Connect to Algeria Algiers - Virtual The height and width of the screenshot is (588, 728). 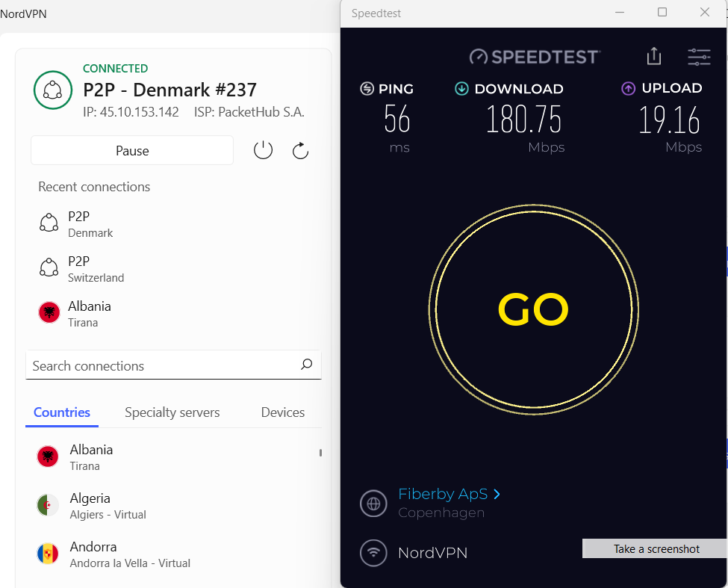[108, 506]
